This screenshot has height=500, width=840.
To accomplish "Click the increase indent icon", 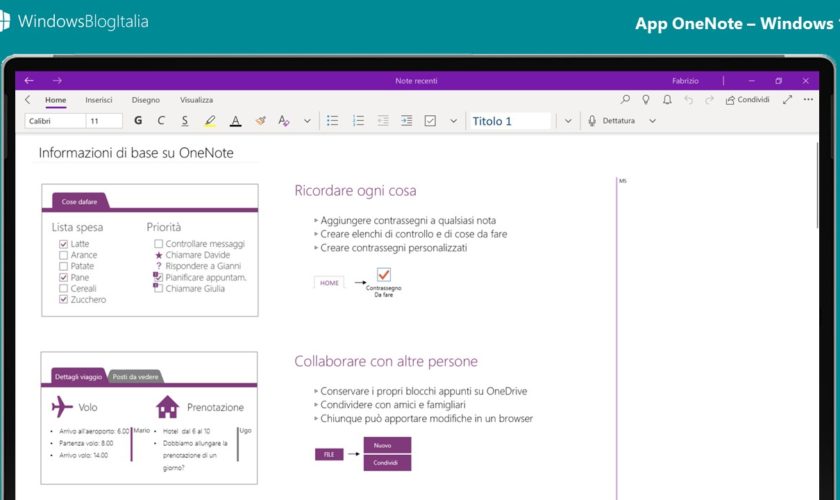I will [x=406, y=121].
